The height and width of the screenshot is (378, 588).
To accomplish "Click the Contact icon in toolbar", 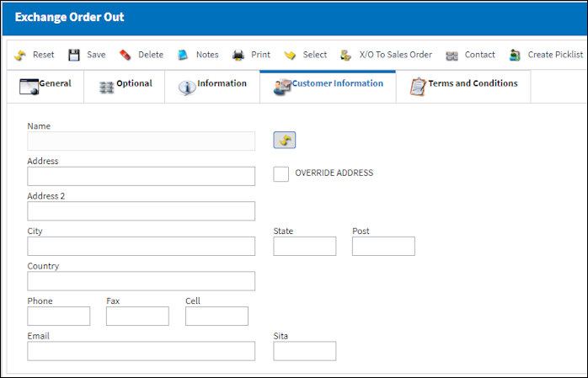I will point(452,56).
